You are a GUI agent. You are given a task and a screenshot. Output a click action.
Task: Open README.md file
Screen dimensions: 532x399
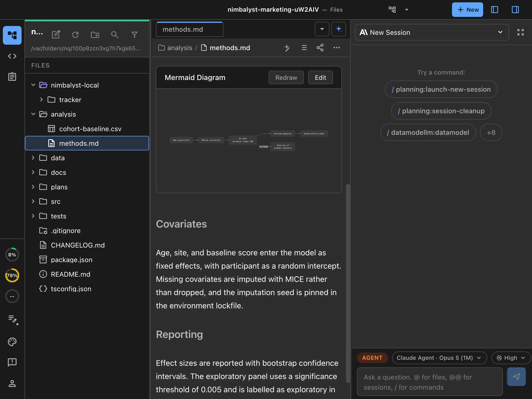click(x=87, y=274)
